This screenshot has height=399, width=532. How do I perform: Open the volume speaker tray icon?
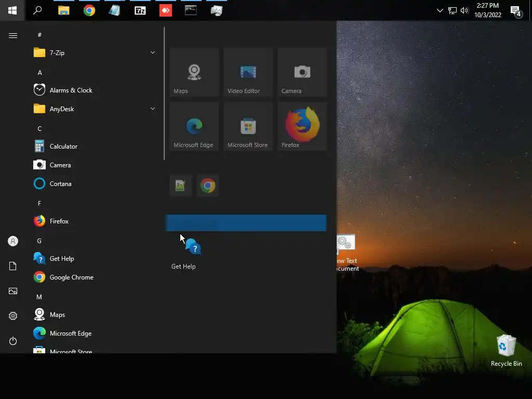pos(464,10)
